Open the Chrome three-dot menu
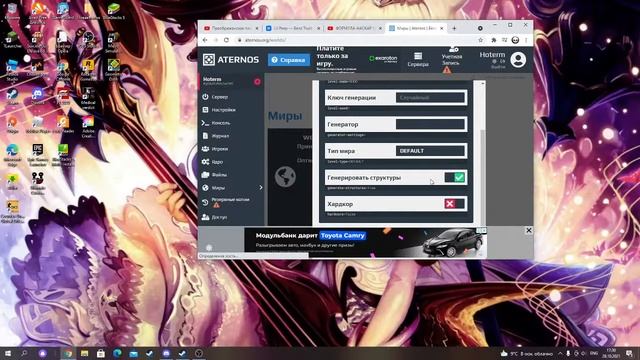The image size is (640, 360). [x=526, y=40]
